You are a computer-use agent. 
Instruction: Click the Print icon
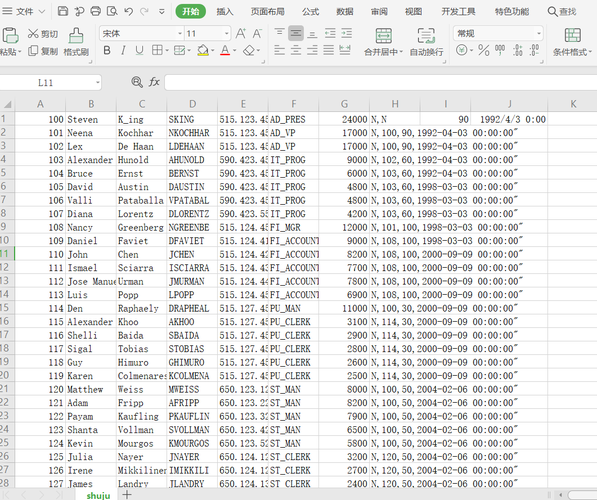point(96,11)
